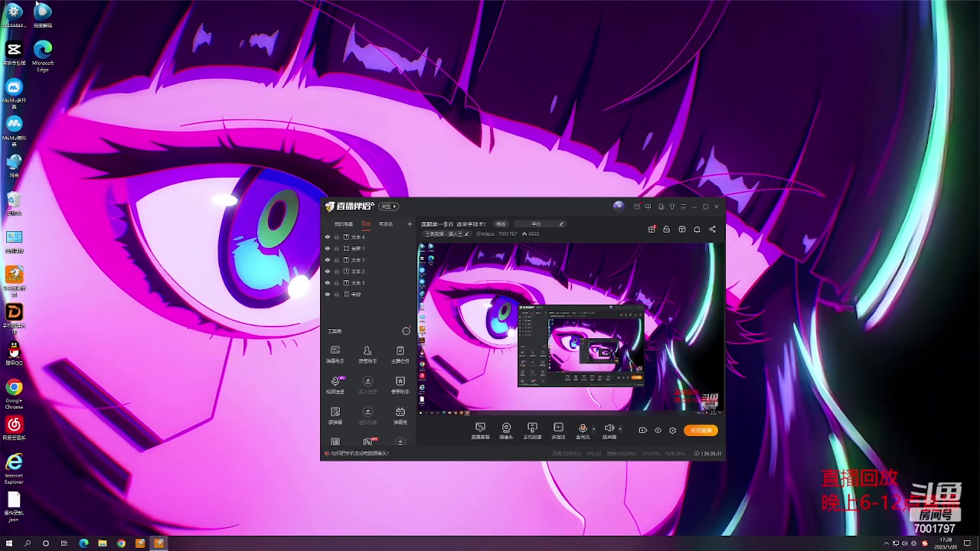
Task: Open the voice connection tool with microphone icon
Action: (335, 384)
